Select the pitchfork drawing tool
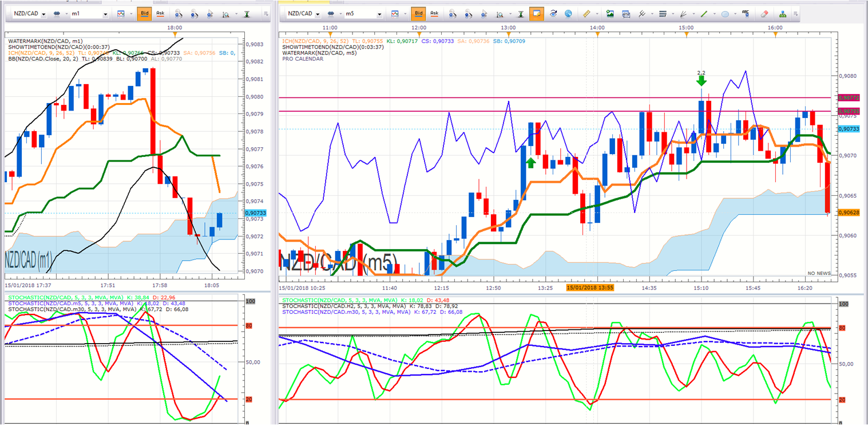868x425 pixels. pos(642,13)
